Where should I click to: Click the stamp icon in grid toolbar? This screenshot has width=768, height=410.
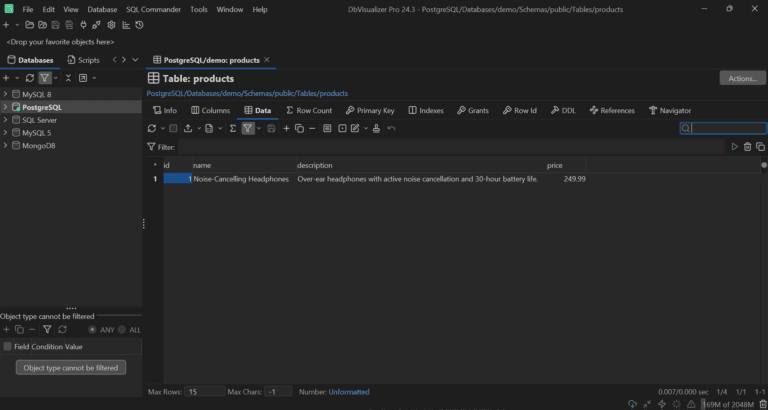point(376,128)
